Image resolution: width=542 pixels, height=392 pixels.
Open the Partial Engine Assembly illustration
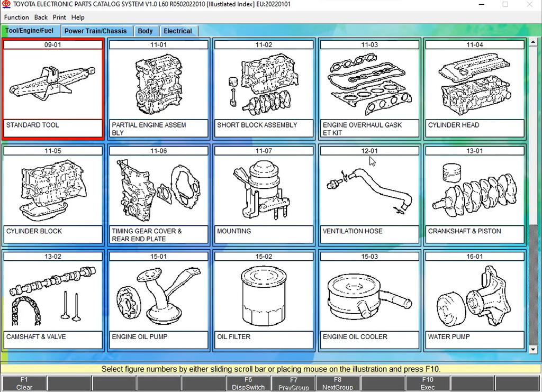(x=158, y=84)
